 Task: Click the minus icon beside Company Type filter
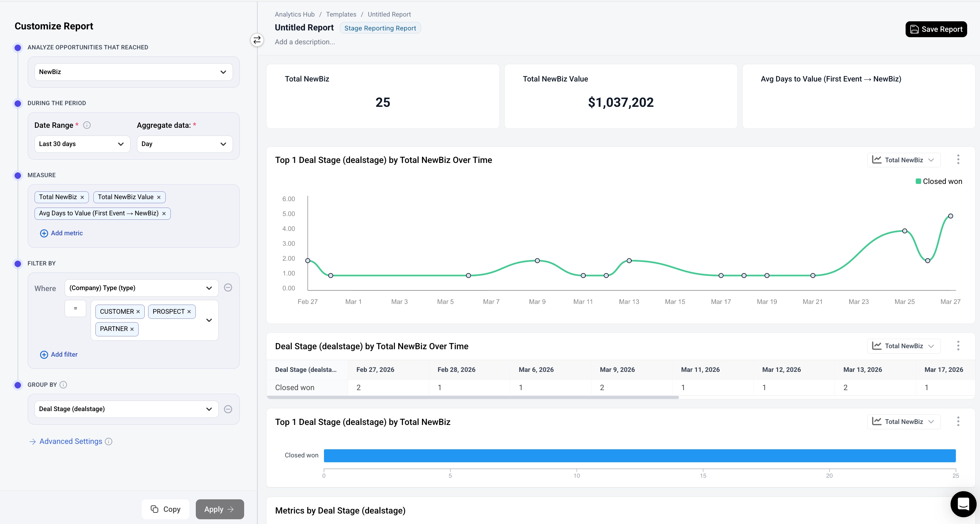coord(228,287)
